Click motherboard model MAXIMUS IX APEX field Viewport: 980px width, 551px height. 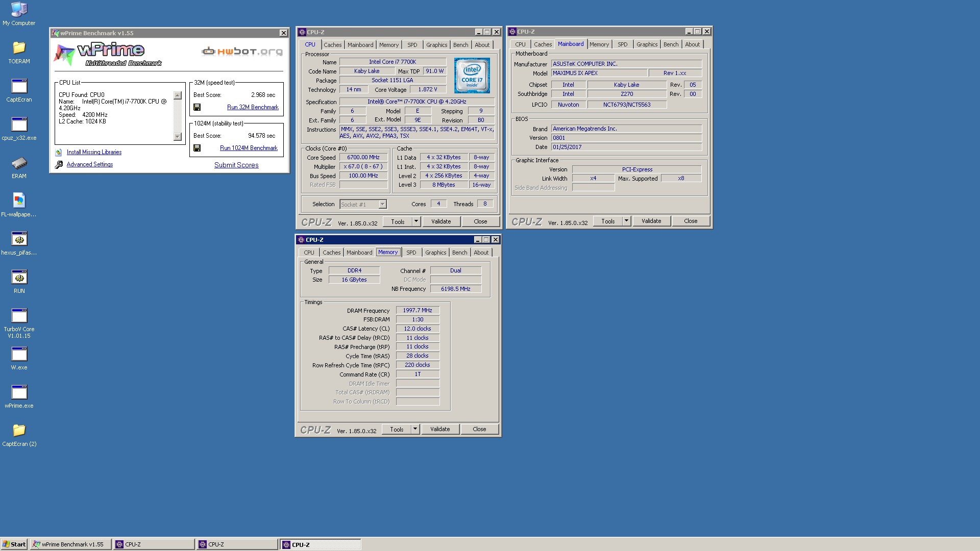click(x=599, y=73)
